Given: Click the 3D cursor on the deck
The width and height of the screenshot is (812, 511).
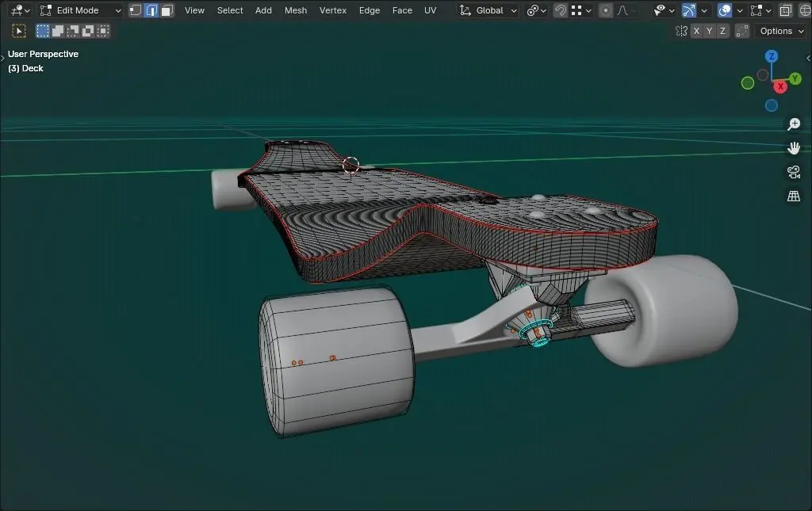Looking at the screenshot, I should coord(351,165).
